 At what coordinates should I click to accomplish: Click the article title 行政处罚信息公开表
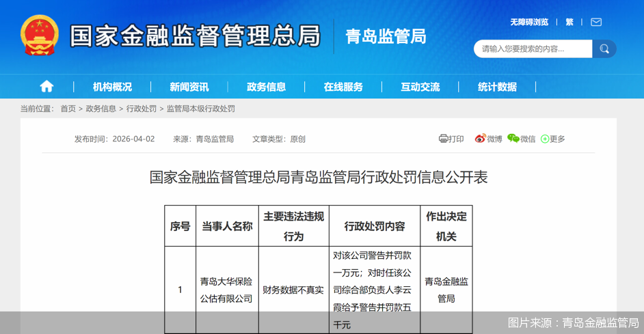319,178
